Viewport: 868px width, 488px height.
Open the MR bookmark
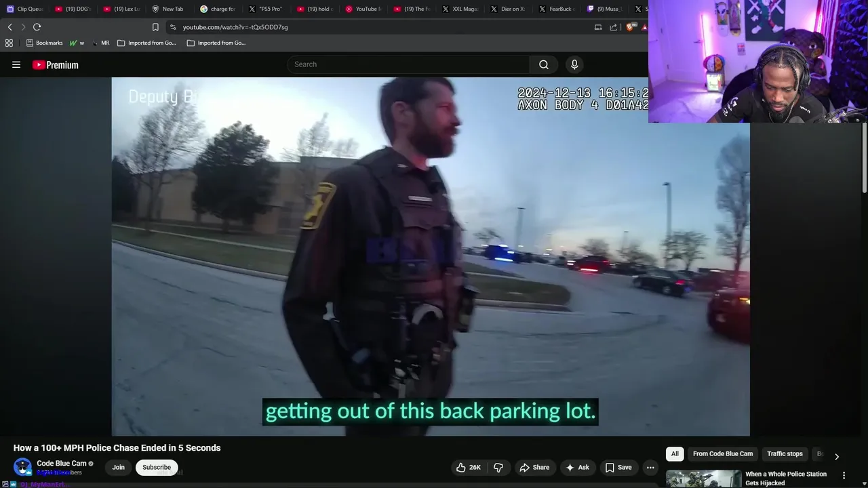(x=100, y=43)
